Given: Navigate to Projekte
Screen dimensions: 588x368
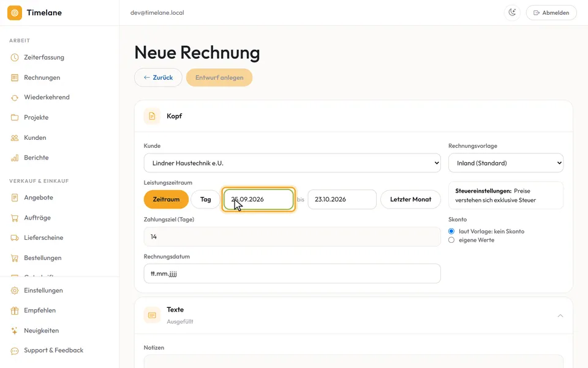Looking at the screenshot, I should (x=36, y=118).
